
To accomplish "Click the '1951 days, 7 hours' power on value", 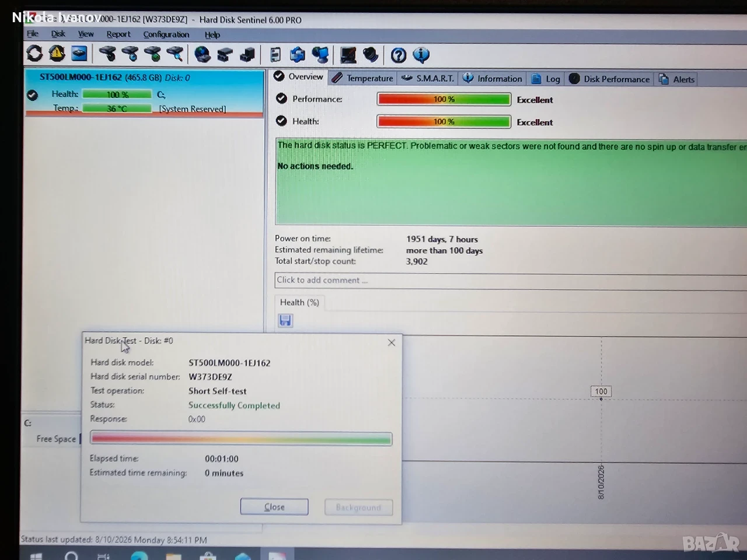I will tap(442, 239).
